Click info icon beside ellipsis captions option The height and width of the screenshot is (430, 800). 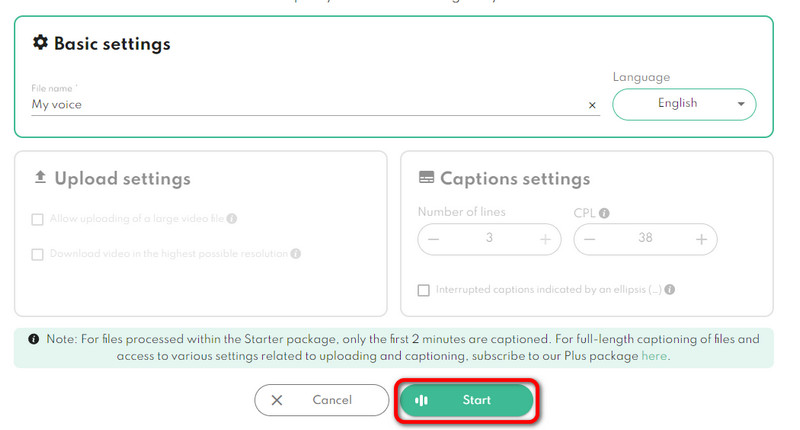(x=670, y=290)
